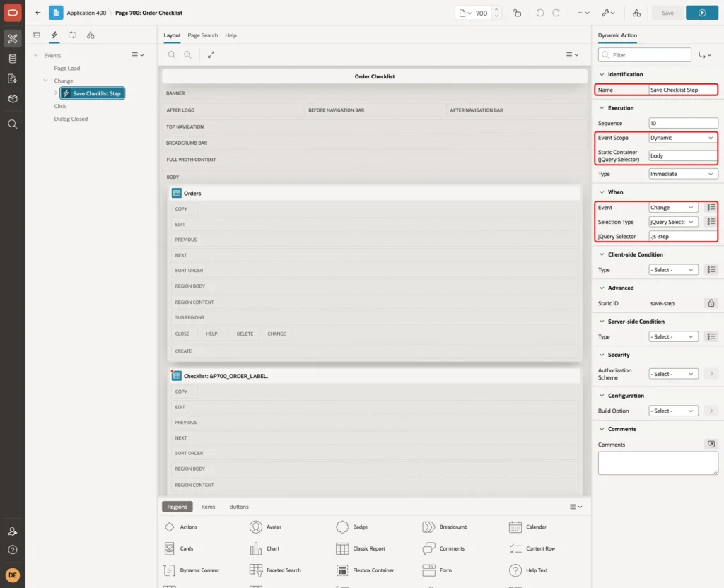Open App Builder from the sidebar

[13, 39]
